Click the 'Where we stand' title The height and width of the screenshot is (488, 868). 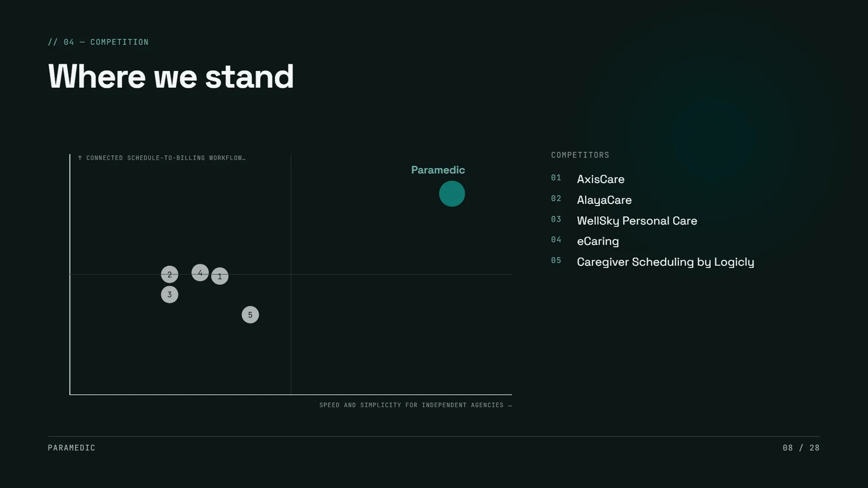[171, 76]
